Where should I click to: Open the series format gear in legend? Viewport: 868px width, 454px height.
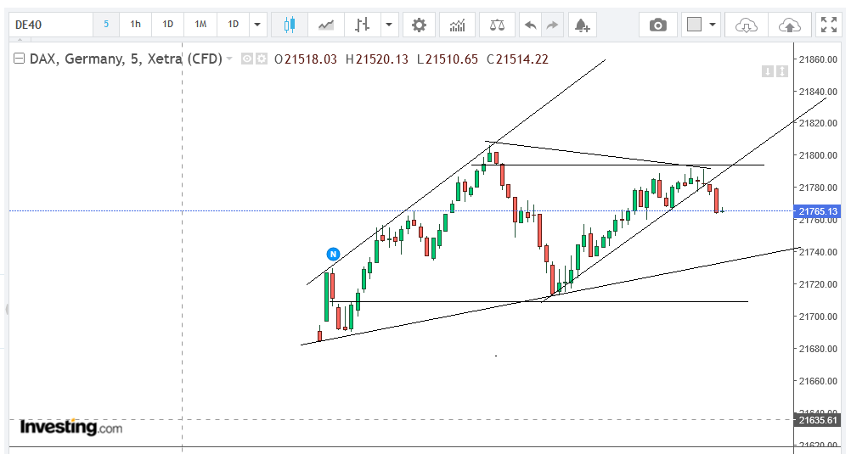coord(262,59)
